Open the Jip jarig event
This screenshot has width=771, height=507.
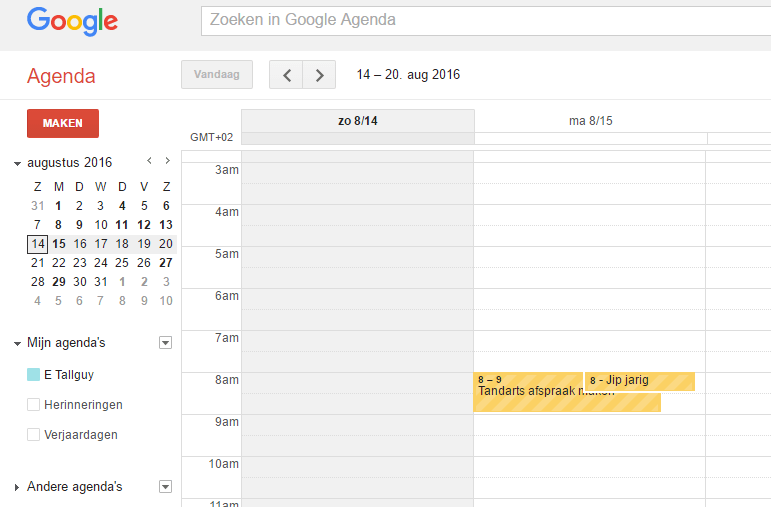[x=640, y=381]
